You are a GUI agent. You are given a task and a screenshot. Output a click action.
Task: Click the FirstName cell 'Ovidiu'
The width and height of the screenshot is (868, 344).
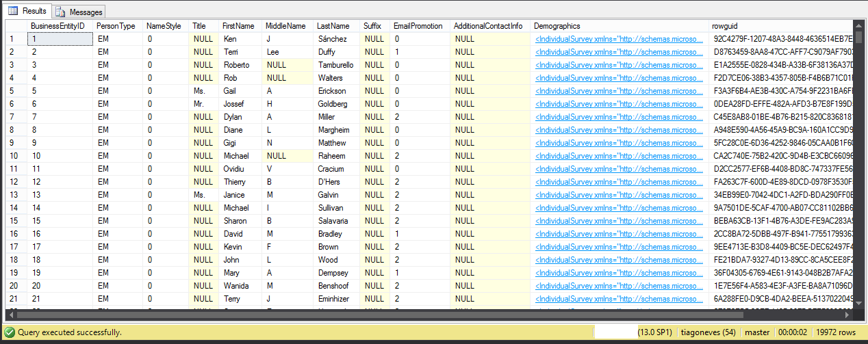tap(241, 169)
